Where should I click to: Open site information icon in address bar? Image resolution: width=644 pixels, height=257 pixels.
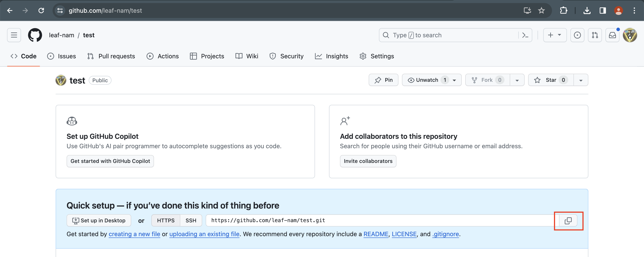click(60, 11)
